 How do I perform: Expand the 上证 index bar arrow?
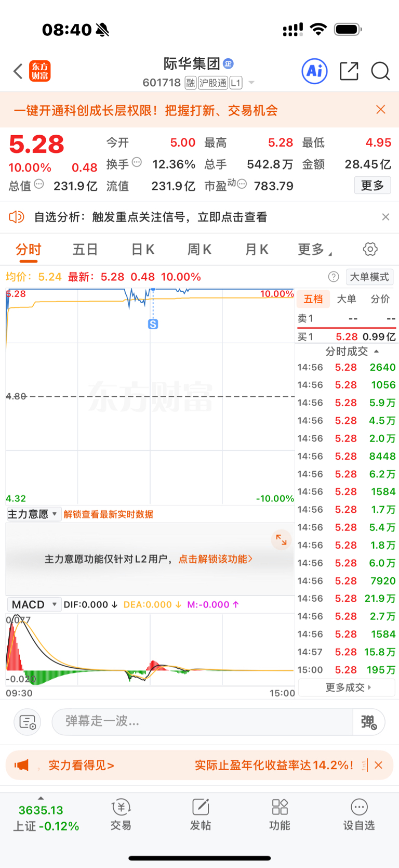[x=41, y=798]
